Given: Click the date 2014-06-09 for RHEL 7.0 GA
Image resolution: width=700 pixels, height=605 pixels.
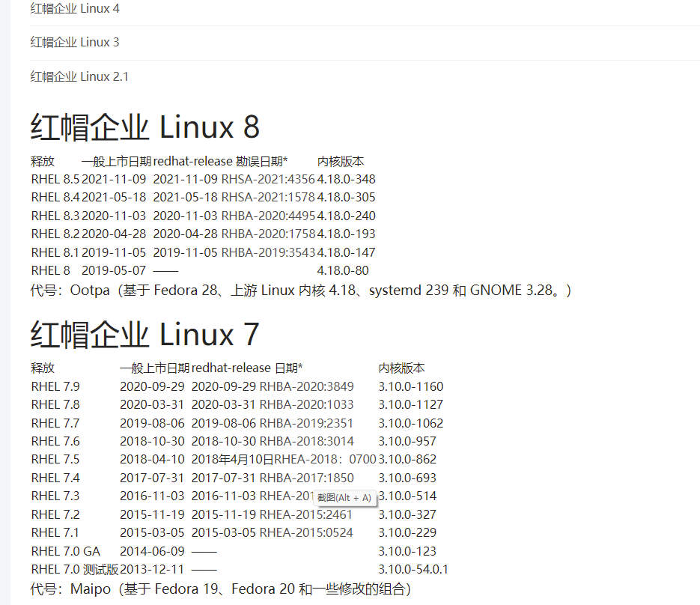Looking at the screenshot, I should click(152, 551).
